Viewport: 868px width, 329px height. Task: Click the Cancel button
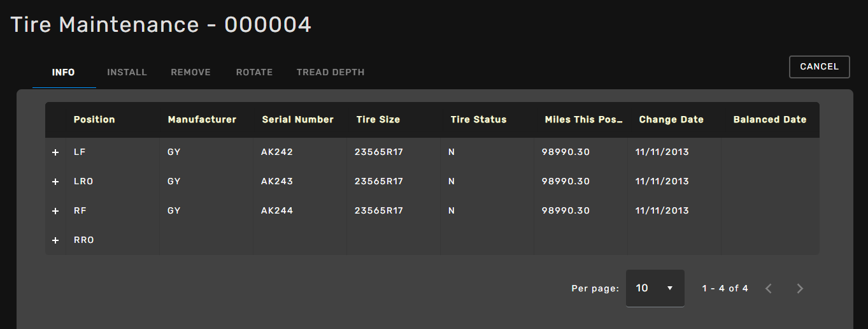819,67
